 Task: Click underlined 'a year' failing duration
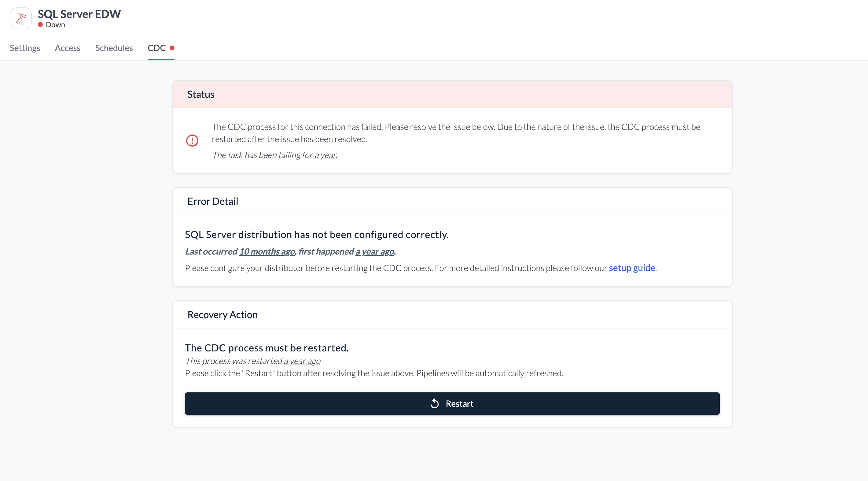click(x=325, y=155)
